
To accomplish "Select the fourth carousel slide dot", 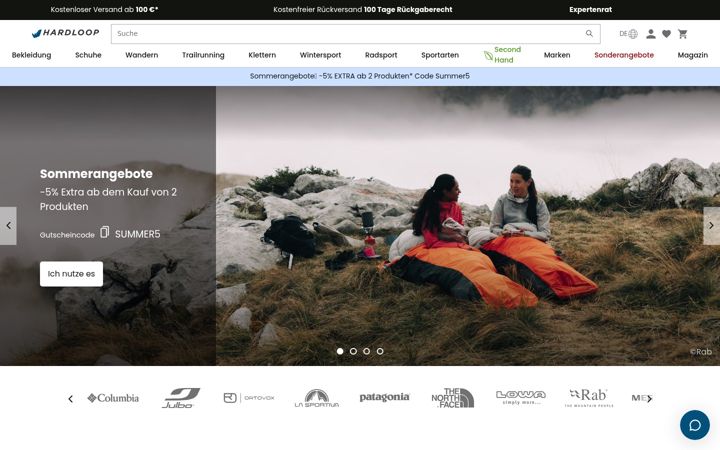I will 380,351.
